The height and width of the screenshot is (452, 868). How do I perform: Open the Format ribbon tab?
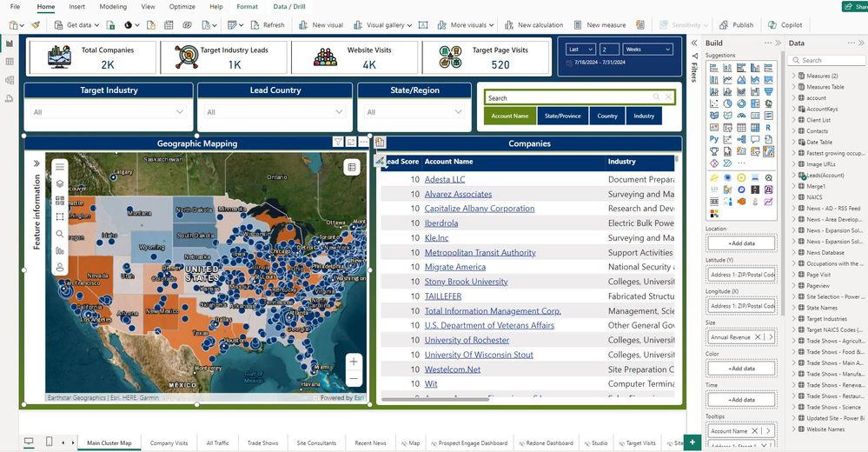click(x=247, y=7)
